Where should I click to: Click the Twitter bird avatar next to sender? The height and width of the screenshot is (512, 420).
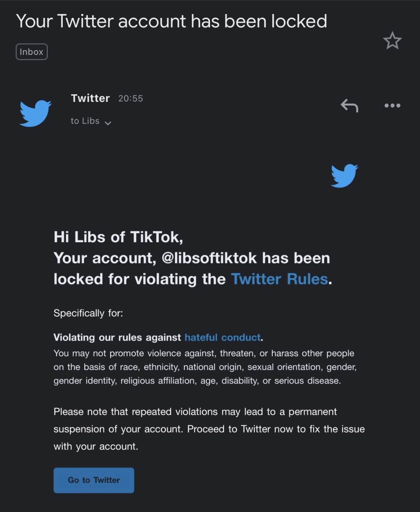(35, 113)
